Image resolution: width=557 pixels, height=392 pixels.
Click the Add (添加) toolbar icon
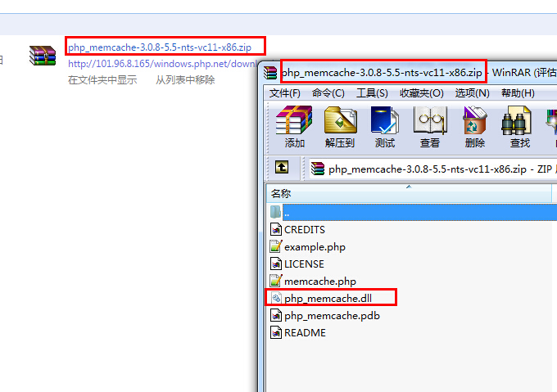(x=294, y=127)
